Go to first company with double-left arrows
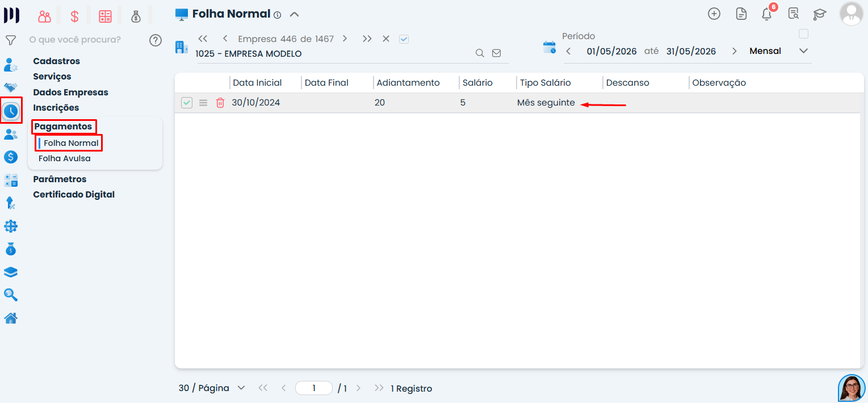Viewport: 868px width, 403px height. coord(203,39)
